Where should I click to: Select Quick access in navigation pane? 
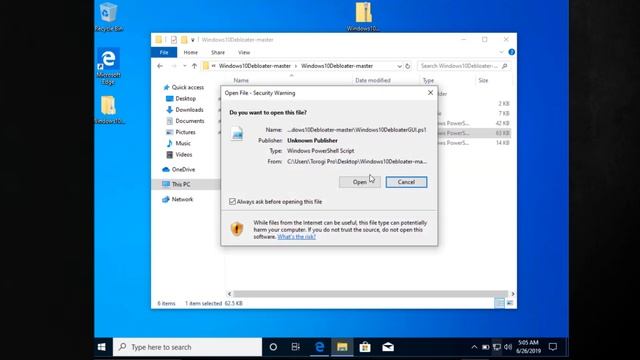pyautogui.click(x=187, y=87)
